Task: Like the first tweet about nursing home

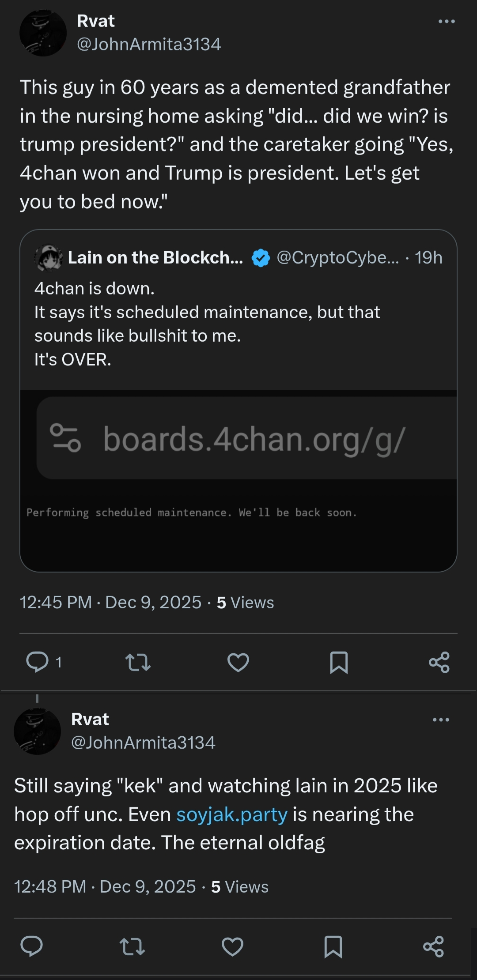Action: click(238, 662)
